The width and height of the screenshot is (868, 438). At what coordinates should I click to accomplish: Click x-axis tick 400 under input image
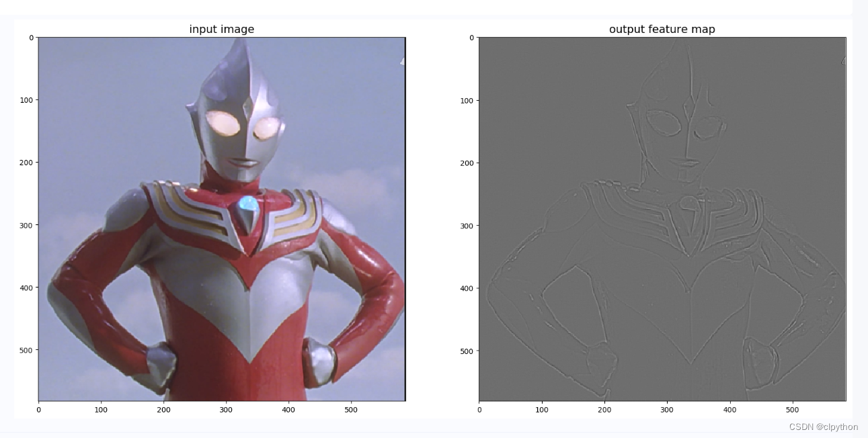[x=288, y=408]
